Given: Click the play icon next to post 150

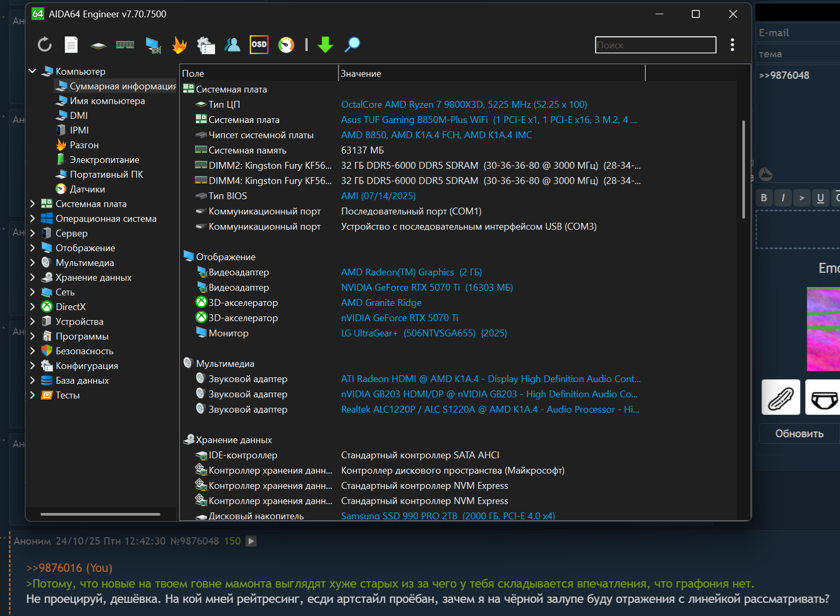Looking at the screenshot, I should pyautogui.click(x=251, y=541).
